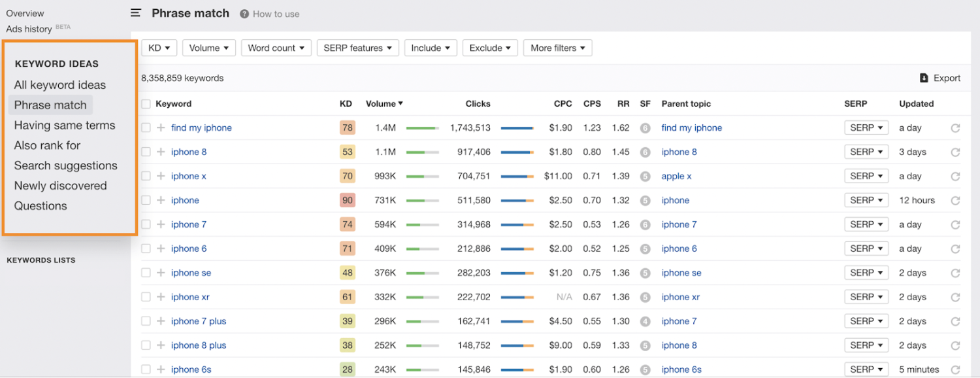This screenshot has height=378, width=980.
Task: Click the refresh icon for iphone 6s row
Action: tap(955, 370)
